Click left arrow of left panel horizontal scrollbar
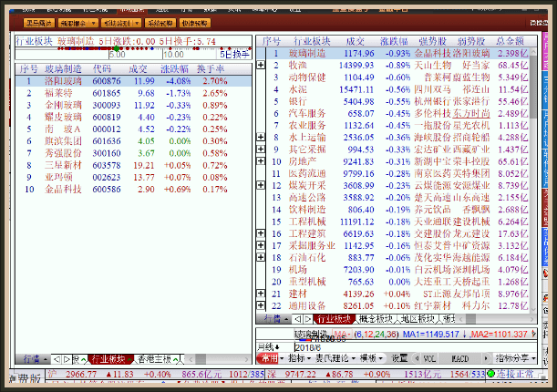This screenshot has height=392, width=557. click(x=191, y=360)
